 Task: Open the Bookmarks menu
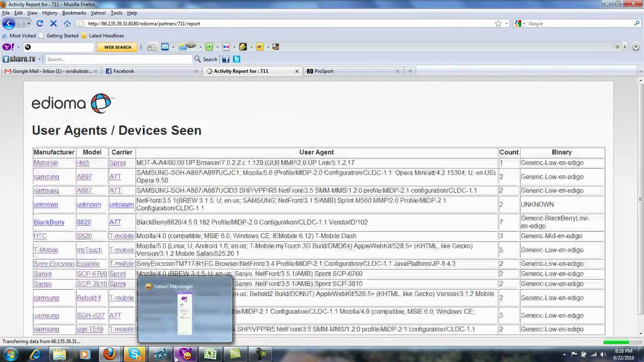click(74, 13)
